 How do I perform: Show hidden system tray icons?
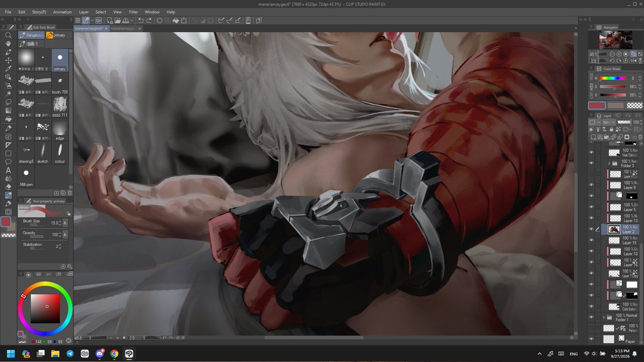[539, 354]
